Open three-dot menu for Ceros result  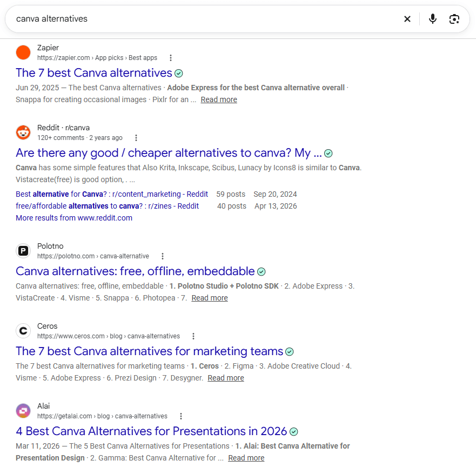193,336
